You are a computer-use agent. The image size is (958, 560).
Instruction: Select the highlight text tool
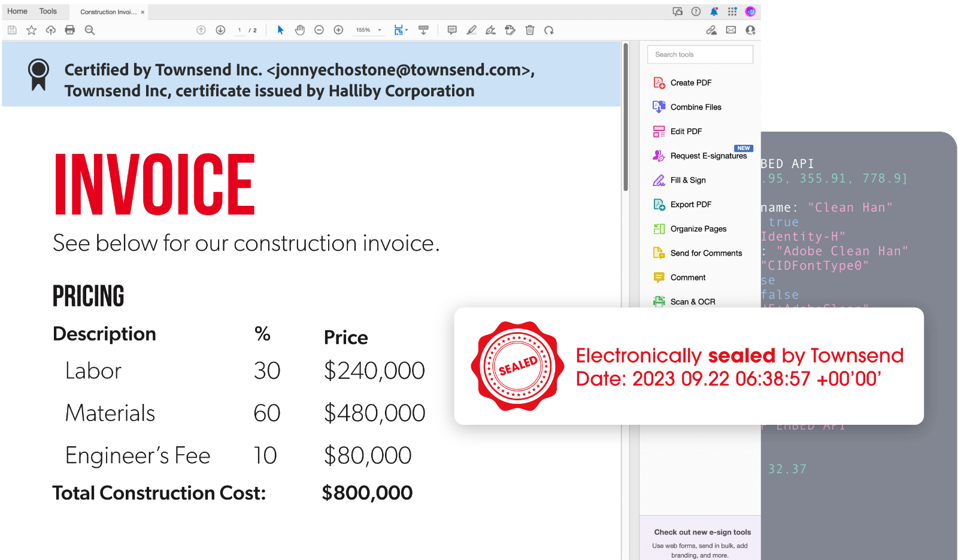472,30
